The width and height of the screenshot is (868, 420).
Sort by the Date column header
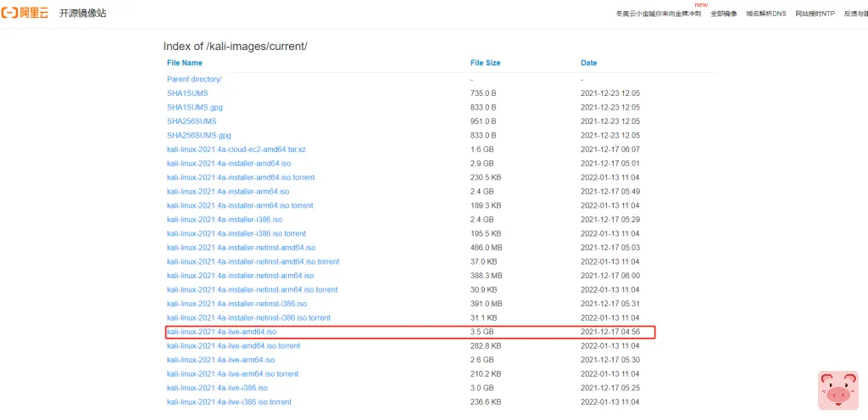[x=589, y=63]
